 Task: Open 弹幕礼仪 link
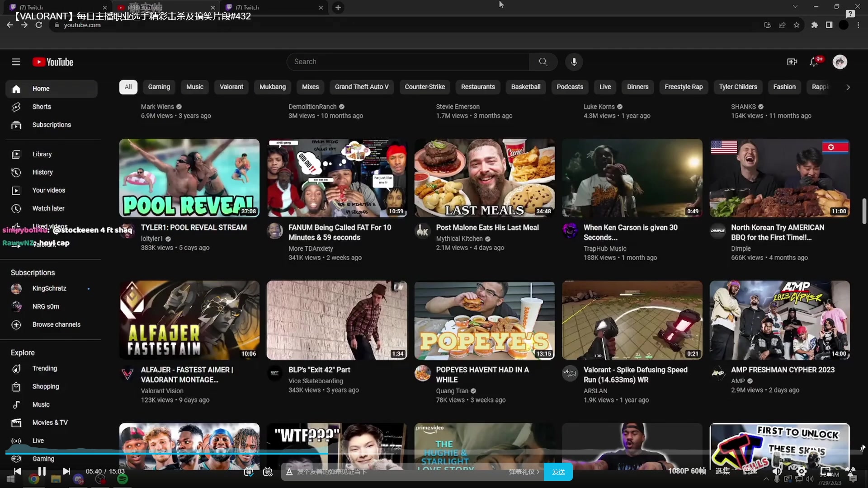tap(524, 472)
